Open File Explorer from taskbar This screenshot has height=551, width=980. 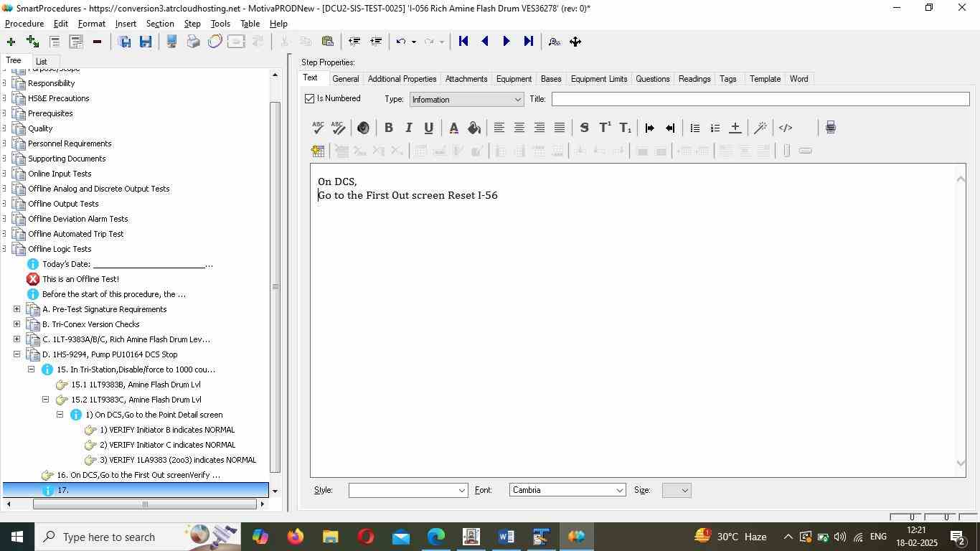point(330,537)
